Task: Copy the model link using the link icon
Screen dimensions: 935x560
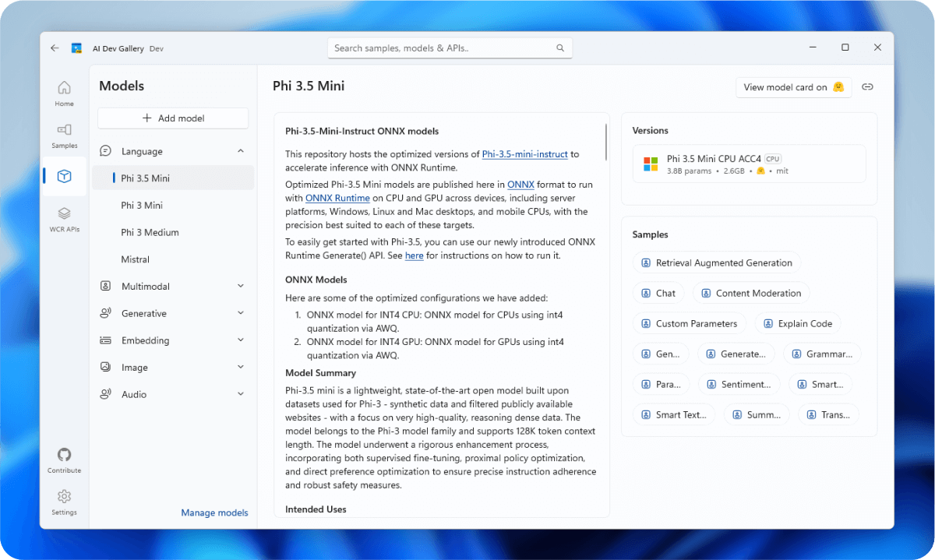Action: (867, 86)
